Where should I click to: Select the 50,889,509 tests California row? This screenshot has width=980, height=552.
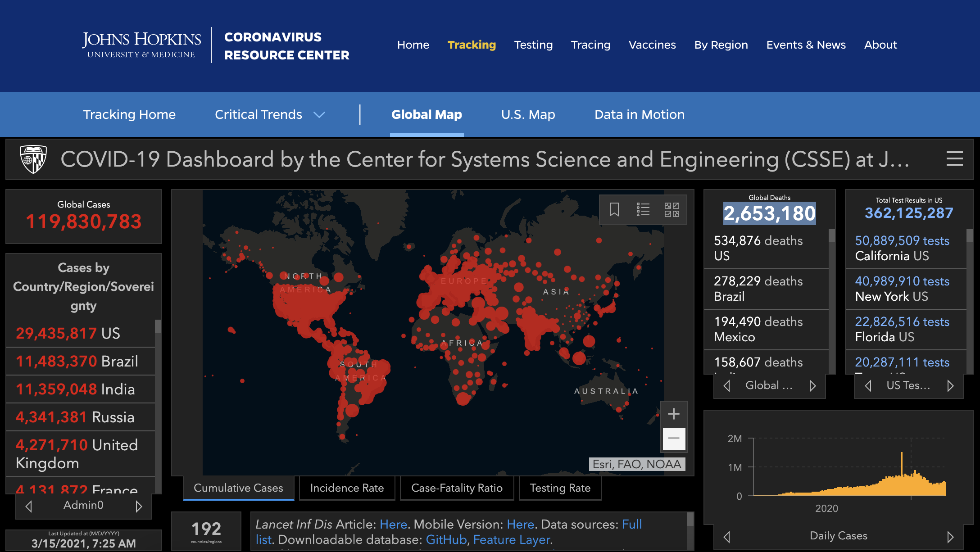pyautogui.click(x=906, y=249)
